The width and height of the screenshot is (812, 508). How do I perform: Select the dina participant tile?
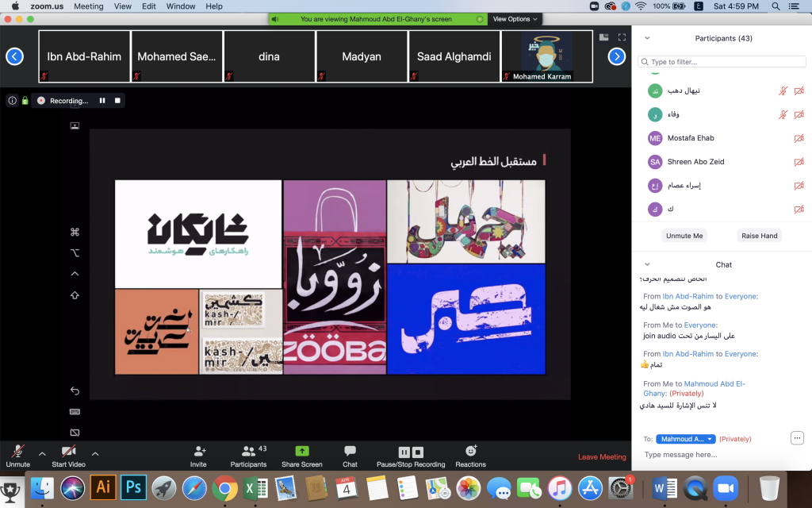[x=270, y=56]
